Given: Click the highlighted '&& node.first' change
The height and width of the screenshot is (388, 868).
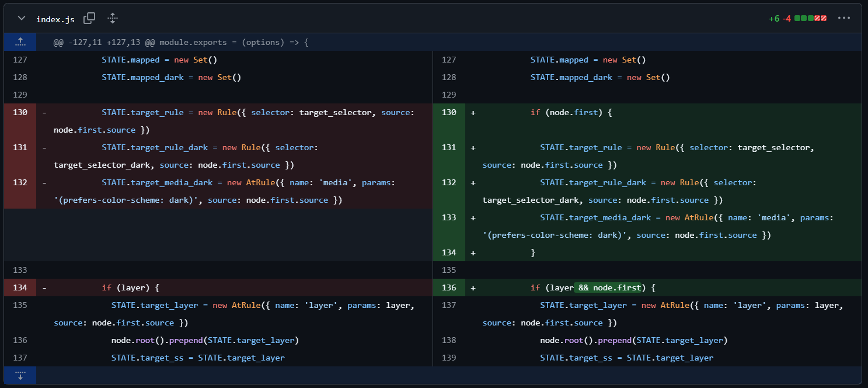Looking at the screenshot, I should coord(608,287).
